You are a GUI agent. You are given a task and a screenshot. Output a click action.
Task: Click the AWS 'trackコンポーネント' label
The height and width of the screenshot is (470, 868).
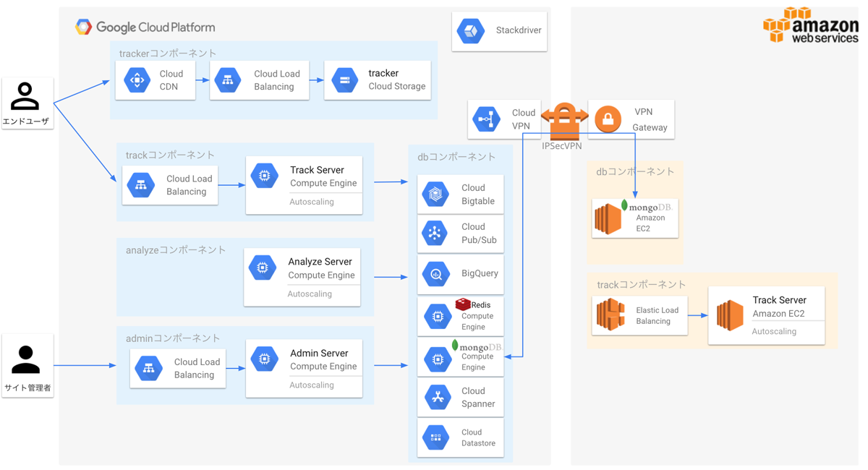(x=642, y=285)
